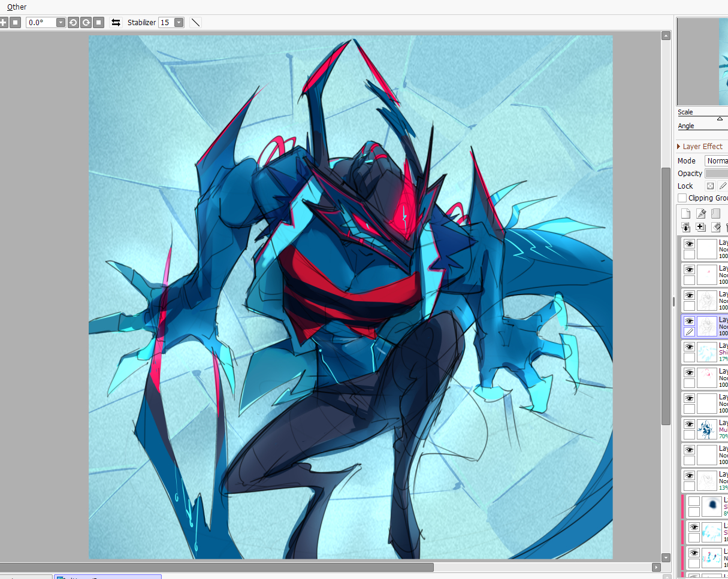The width and height of the screenshot is (728, 579).
Task: Reset the canvas rotation angle
Action: [x=99, y=22]
